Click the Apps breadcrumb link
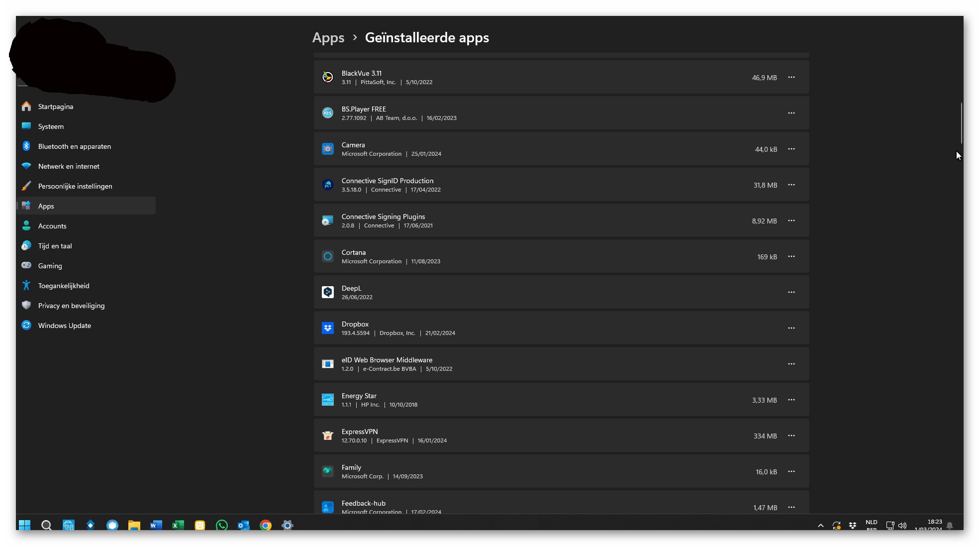 [x=328, y=38]
